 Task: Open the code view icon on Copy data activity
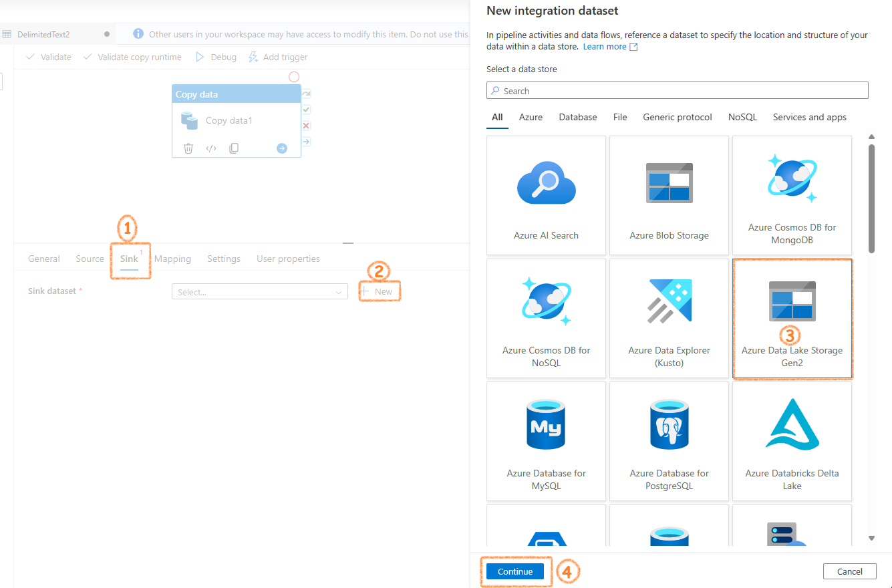211,148
